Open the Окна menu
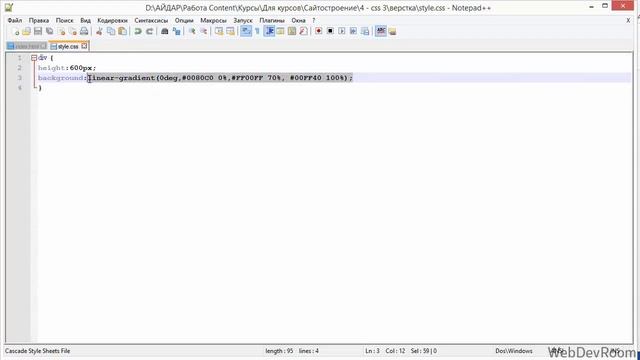Image resolution: width=640 pixels, height=360 pixels. [x=298, y=20]
